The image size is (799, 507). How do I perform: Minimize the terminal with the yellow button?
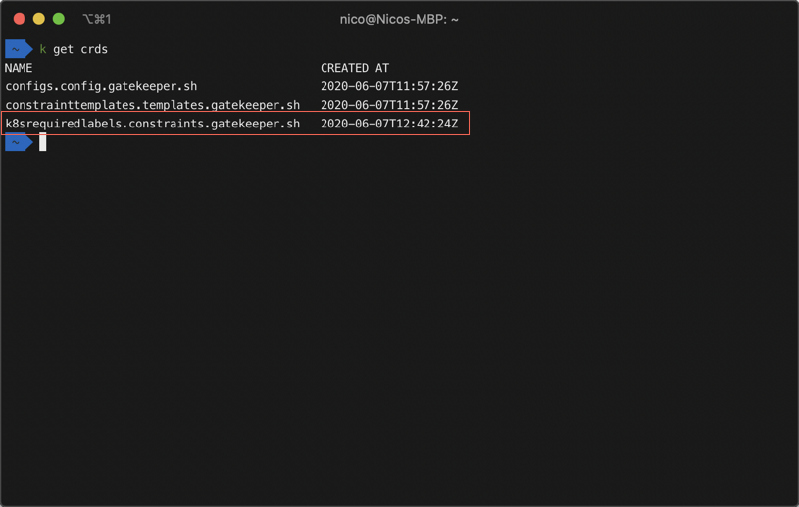pos(39,19)
